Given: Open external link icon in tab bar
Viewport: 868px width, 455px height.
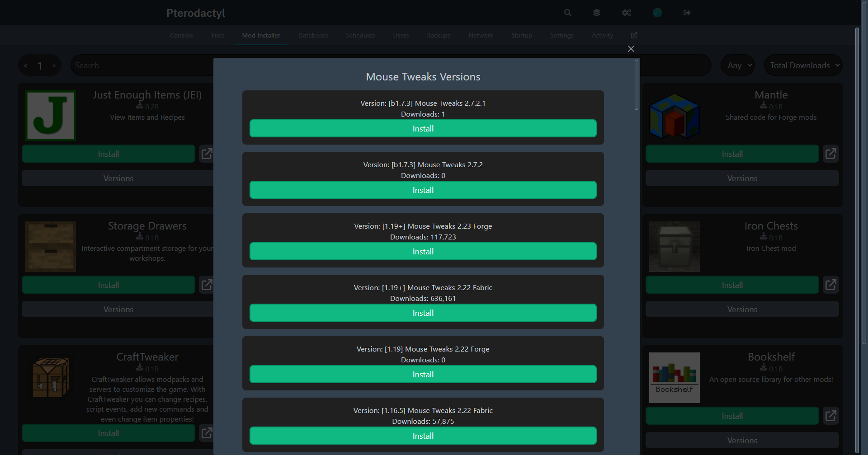Looking at the screenshot, I should click(634, 35).
